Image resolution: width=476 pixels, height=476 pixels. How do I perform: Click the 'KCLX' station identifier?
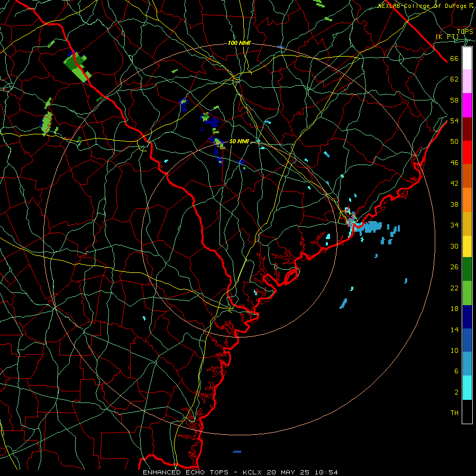253,472
